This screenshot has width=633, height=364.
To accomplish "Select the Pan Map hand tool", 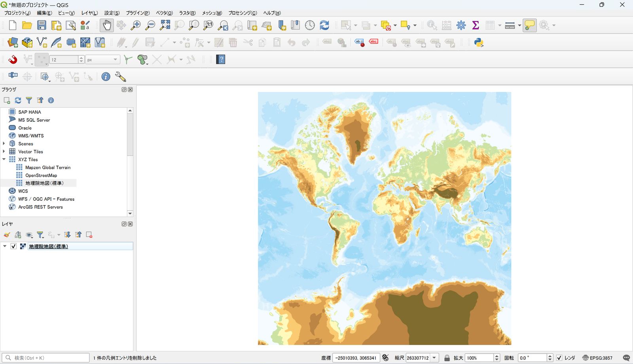I will pyautogui.click(x=107, y=25).
